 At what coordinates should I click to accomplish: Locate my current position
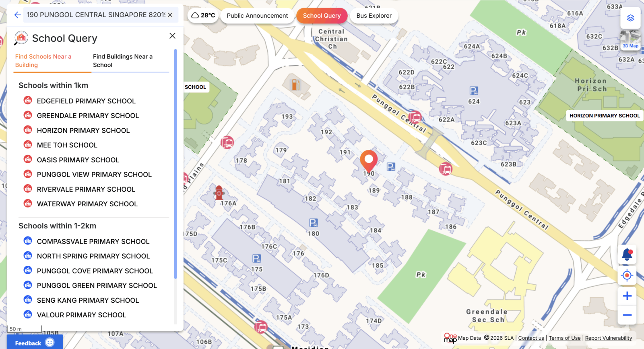coord(627,275)
